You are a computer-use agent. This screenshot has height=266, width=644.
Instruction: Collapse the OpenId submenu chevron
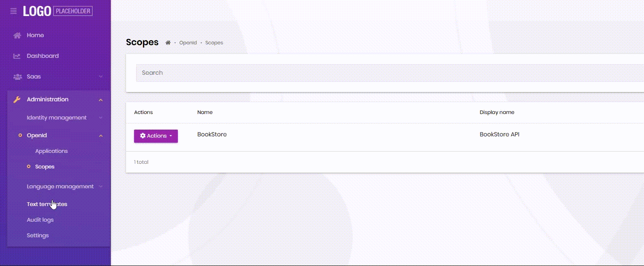pos(101,136)
